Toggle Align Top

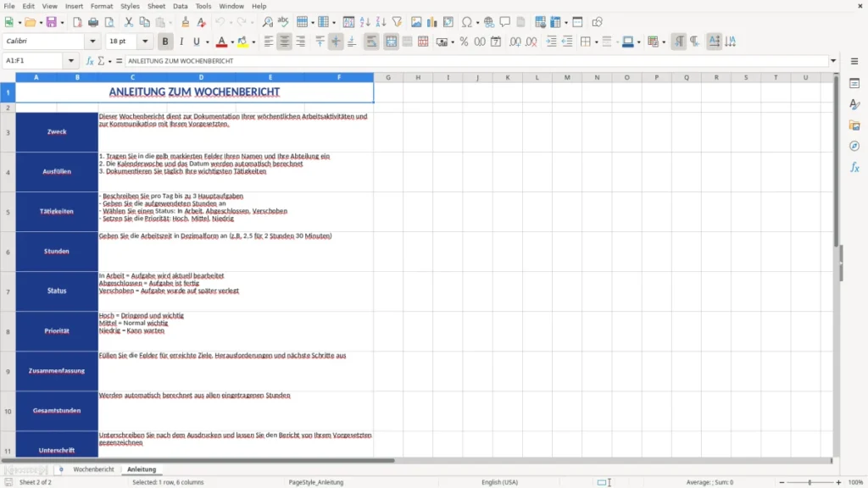tap(320, 42)
